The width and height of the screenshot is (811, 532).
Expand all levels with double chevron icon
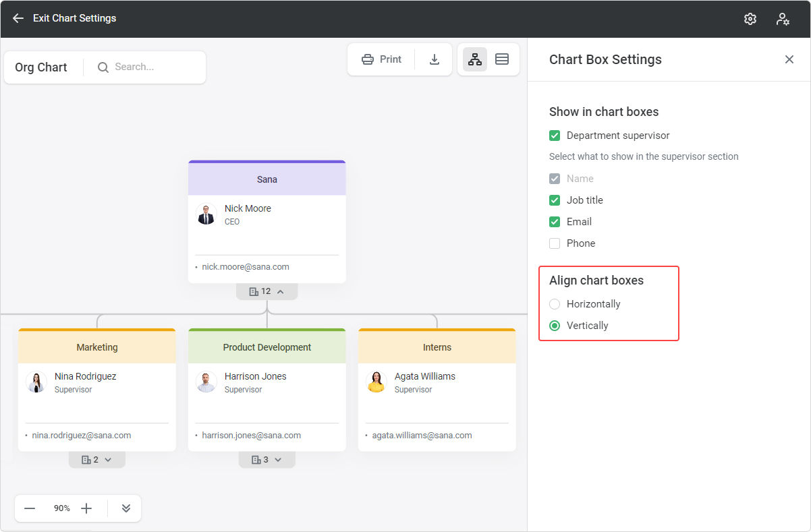[126, 508]
